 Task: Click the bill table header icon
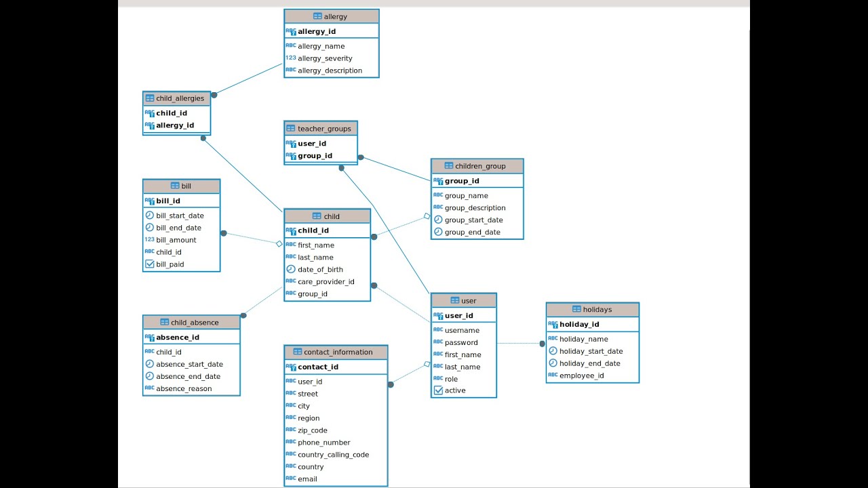(x=175, y=186)
